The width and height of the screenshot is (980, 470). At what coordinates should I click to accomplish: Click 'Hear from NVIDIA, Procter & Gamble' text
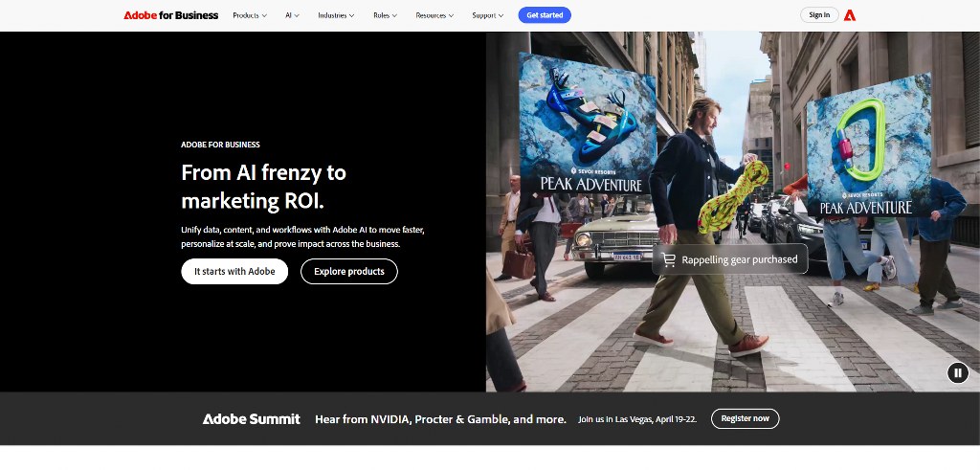(440, 419)
